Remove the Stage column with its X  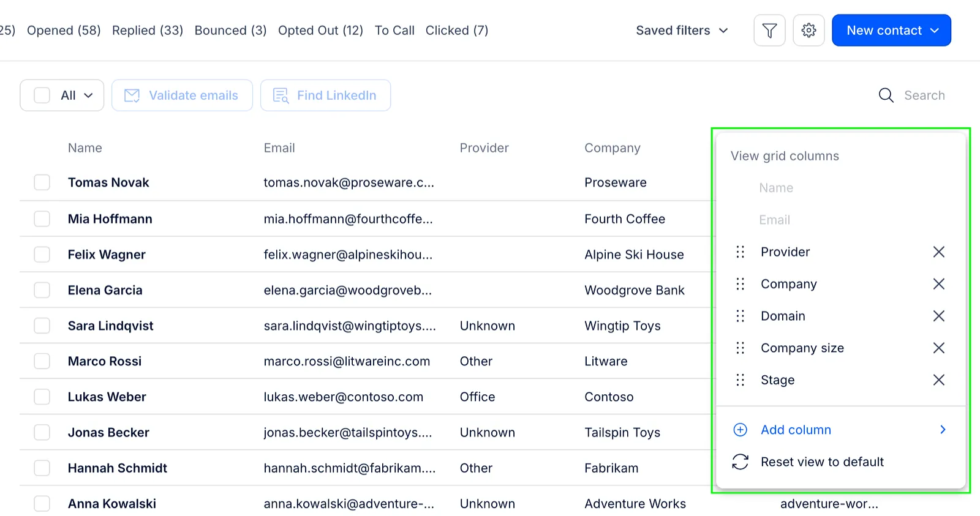pos(938,380)
